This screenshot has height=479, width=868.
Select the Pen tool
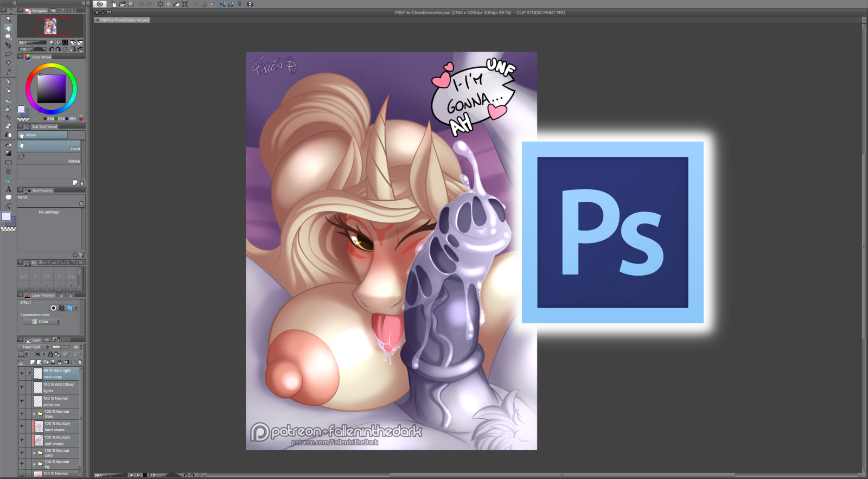(8, 82)
